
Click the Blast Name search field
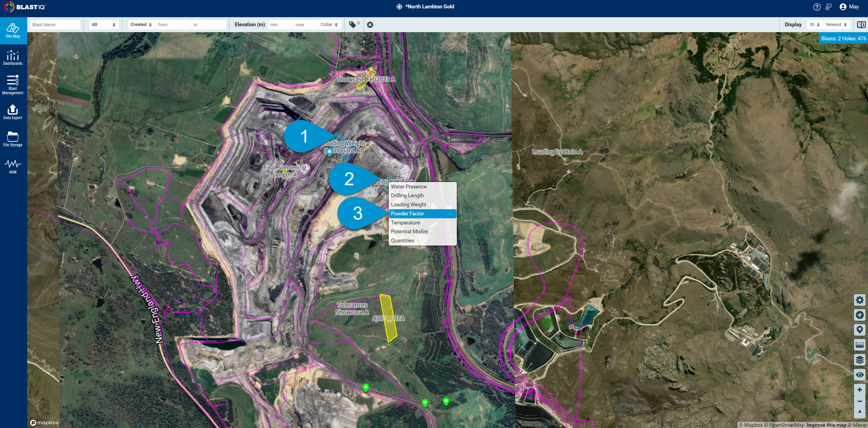[x=55, y=24]
